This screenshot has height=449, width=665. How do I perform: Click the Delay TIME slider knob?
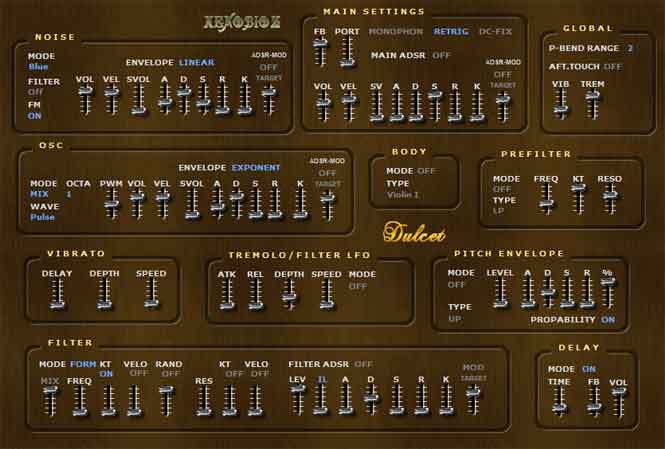559,408
